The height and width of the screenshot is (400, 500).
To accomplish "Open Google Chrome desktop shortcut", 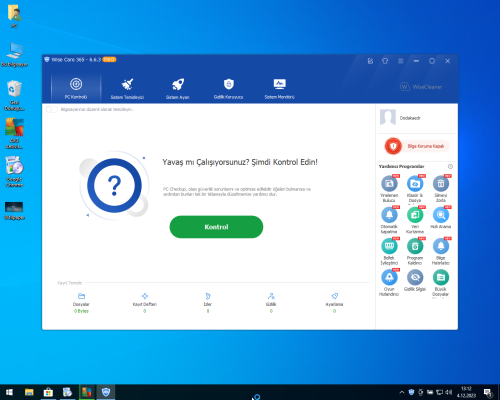I will coord(14,172).
